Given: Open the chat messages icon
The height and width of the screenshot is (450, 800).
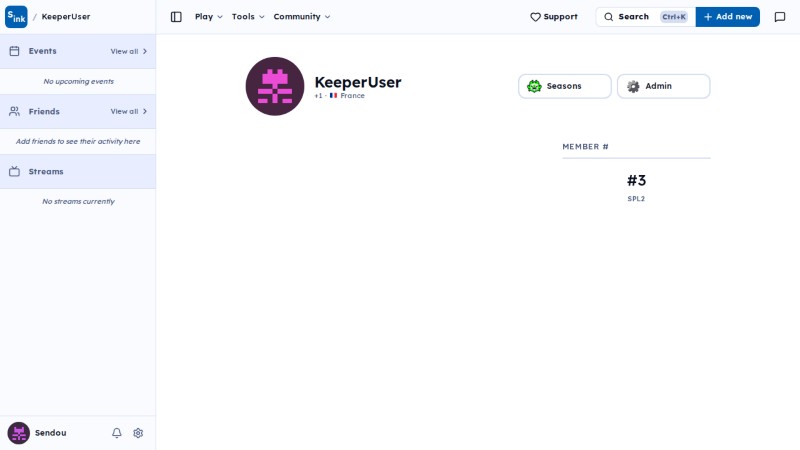Looking at the screenshot, I should coord(780,17).
